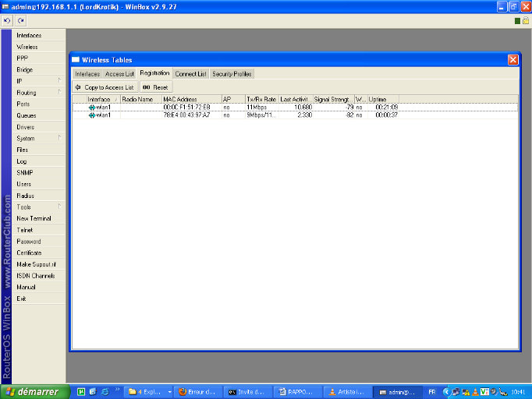The image size is (532, 399).
Task: Click the green quick launch icon
Action: 81,392
